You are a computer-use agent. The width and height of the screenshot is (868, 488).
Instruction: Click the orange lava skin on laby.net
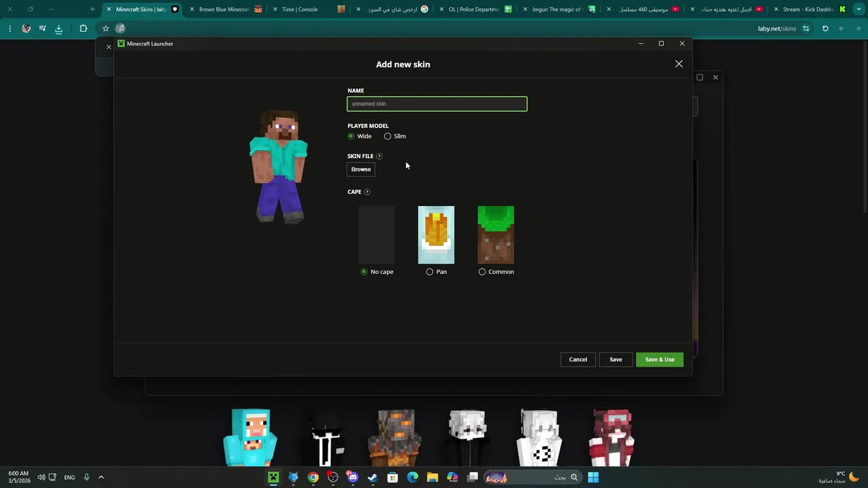coord(395,437)
